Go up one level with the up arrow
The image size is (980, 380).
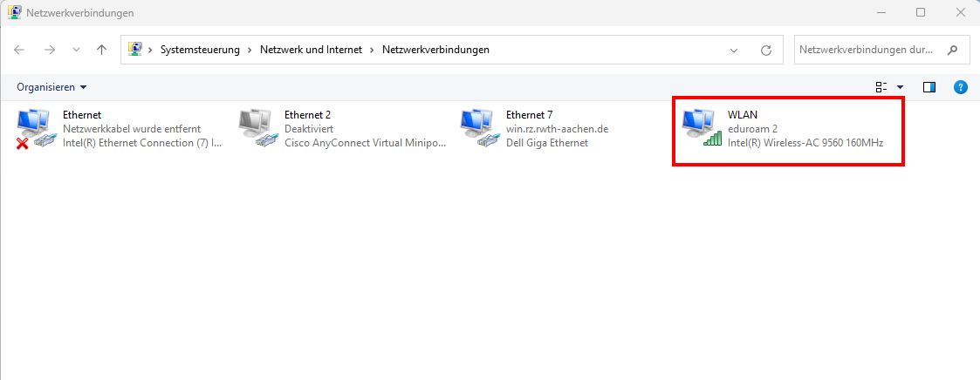click(102, 50)
